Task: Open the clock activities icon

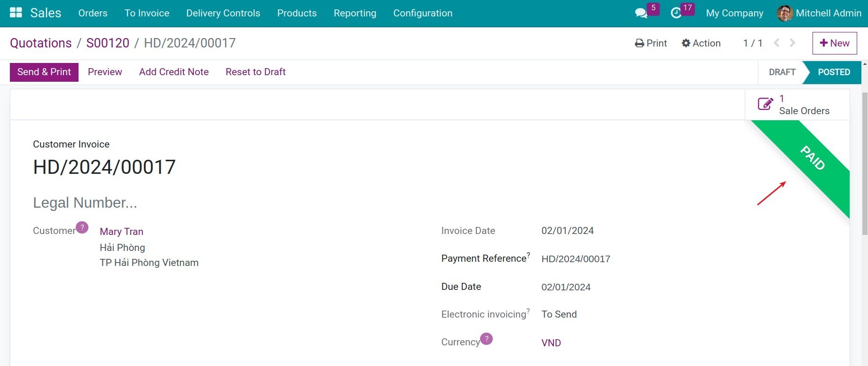Action: [x=676, y=13]
